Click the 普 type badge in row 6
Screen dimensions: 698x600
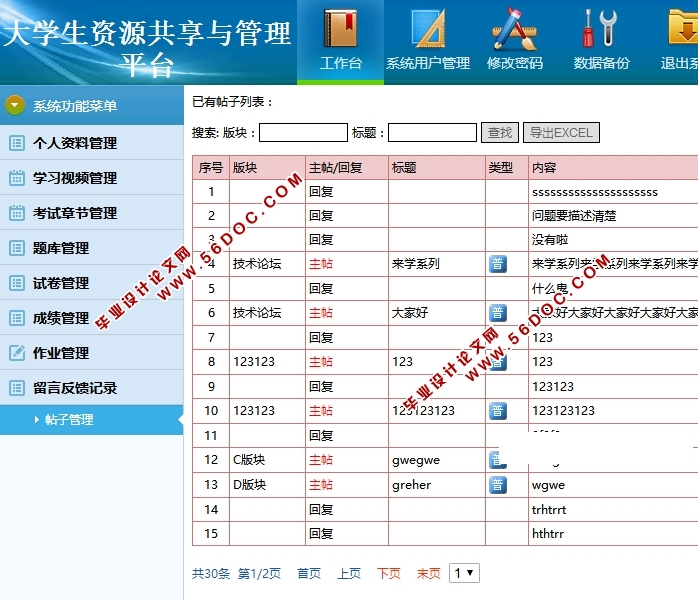point(498,313)
